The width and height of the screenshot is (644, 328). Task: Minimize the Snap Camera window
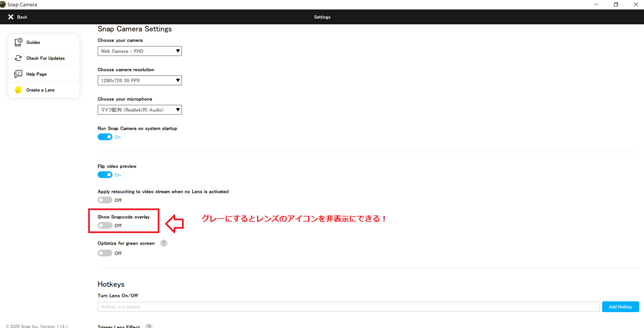[x=596, y=4]
